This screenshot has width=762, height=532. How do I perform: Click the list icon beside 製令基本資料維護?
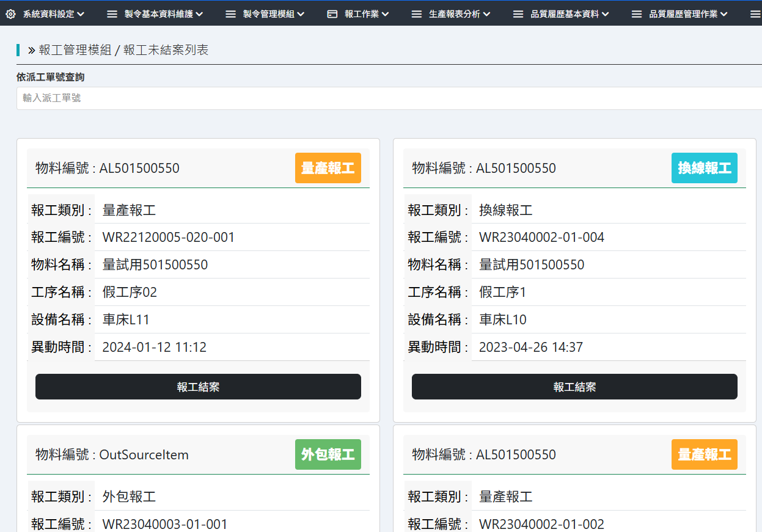[111, 14]
